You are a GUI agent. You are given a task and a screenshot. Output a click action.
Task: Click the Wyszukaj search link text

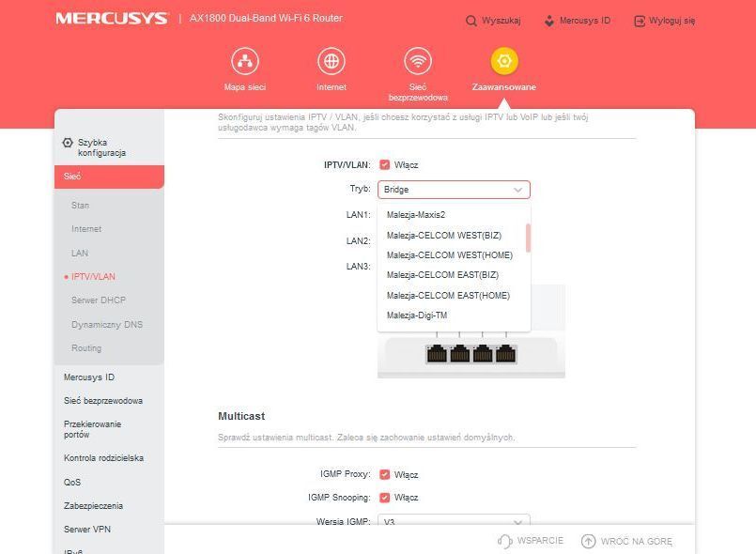(x=501, y=21)
